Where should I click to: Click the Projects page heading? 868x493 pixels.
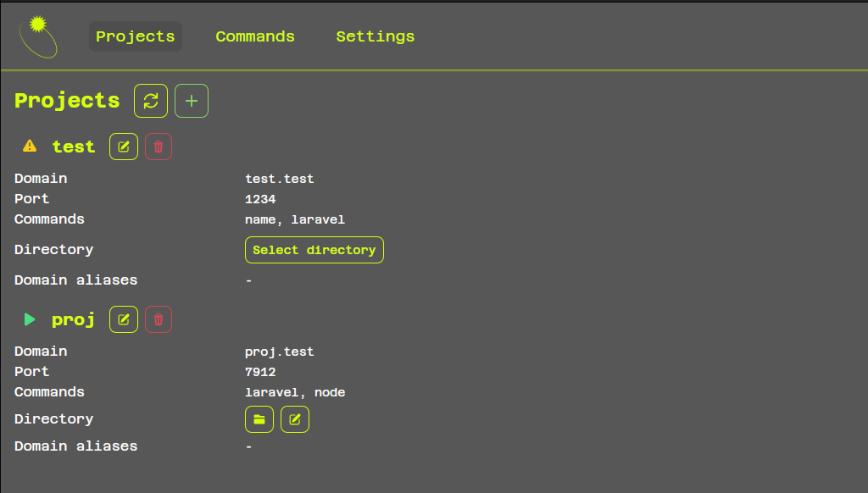pyautogui.click(x=67, y=101)
